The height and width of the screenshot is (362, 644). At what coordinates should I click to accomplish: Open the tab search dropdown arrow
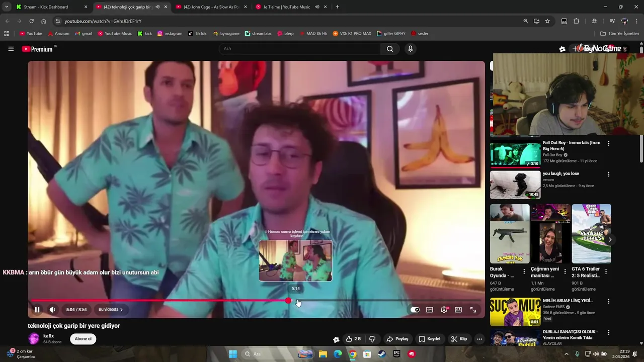coord(7,7)
